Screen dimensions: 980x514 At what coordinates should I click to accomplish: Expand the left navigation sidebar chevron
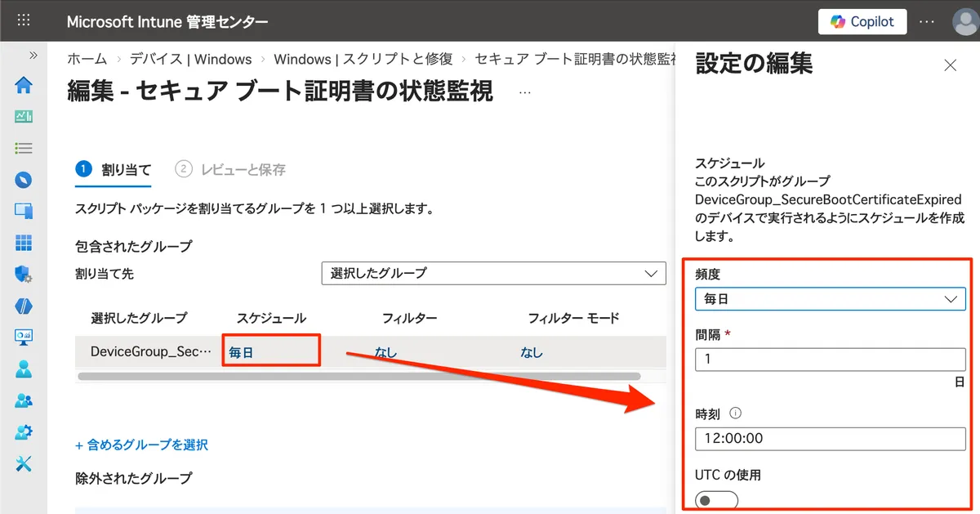click(33, 56)
